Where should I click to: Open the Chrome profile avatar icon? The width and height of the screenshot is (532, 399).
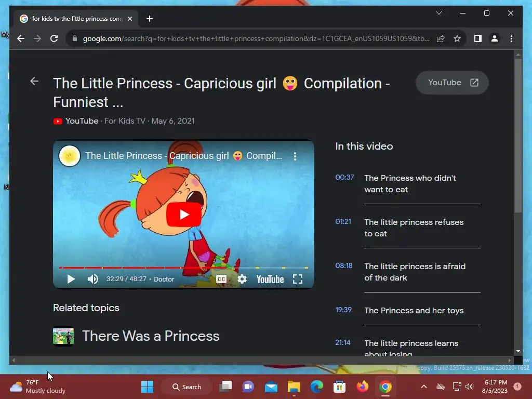(495, 38)
